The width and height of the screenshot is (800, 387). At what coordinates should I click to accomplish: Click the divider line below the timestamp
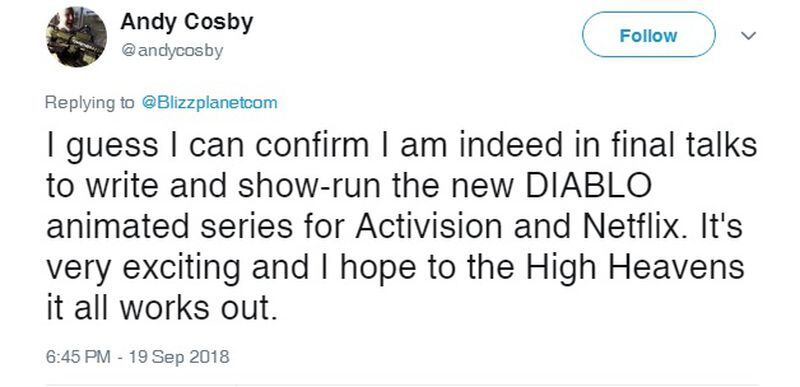tap(402, 385)
